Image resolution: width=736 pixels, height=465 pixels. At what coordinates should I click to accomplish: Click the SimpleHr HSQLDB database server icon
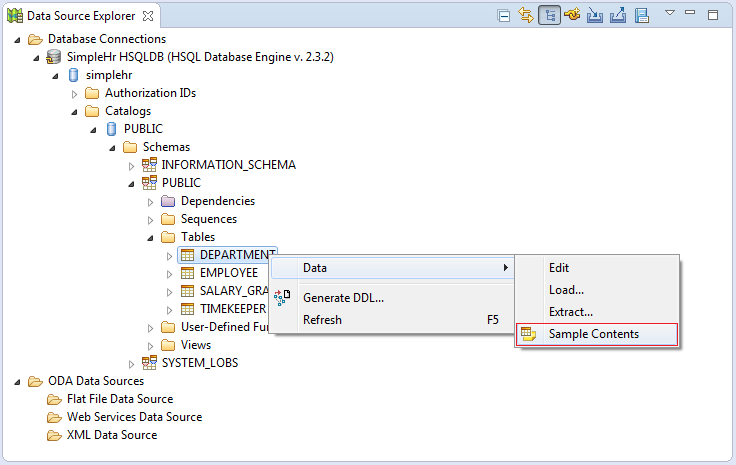(x=54, y=57)
